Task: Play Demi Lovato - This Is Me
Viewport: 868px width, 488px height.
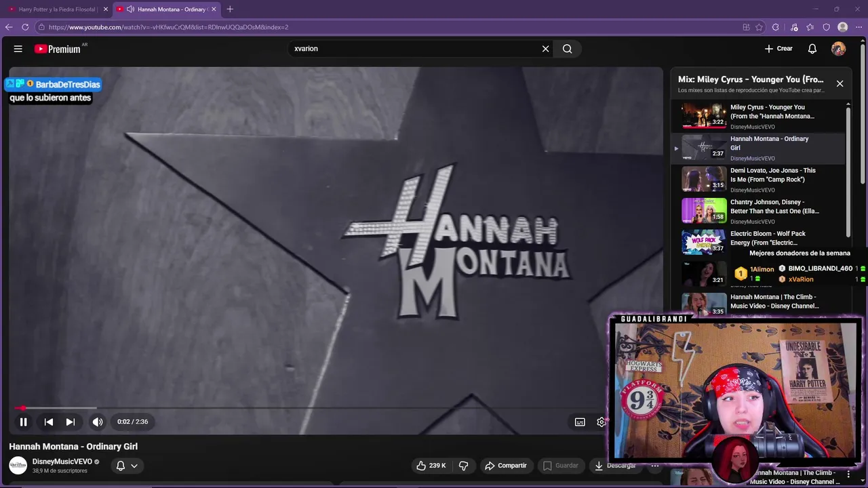Action: 759,180
